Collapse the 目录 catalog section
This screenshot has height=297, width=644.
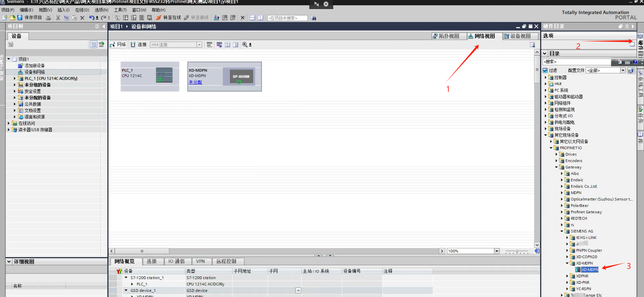tap(545, 53)
